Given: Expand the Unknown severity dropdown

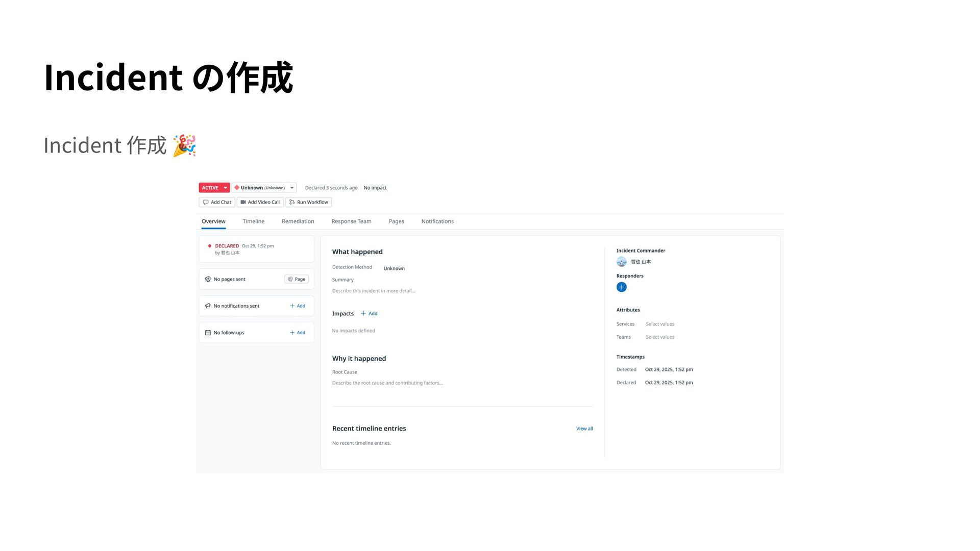Looking at the screenshot, I should [291, 188].
